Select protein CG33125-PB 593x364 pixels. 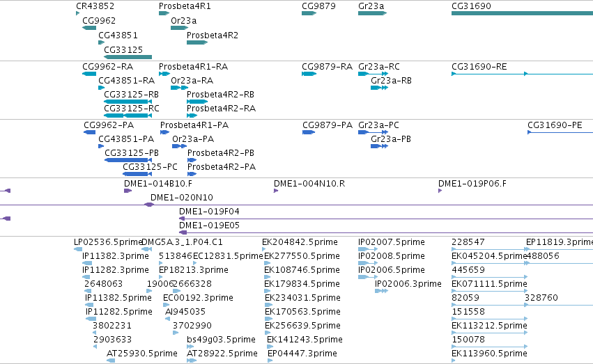click(132, 153)
